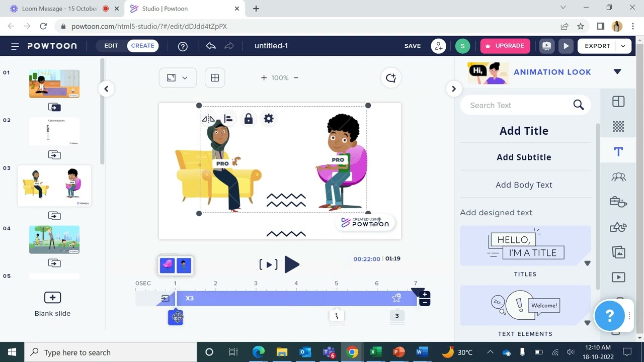
Task: Redo the last action
Action: (229, 46)
